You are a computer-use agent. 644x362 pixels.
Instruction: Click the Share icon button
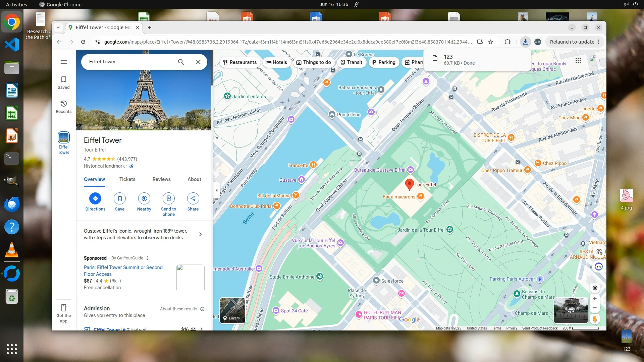pyautogui.click(x=193, y=198)
